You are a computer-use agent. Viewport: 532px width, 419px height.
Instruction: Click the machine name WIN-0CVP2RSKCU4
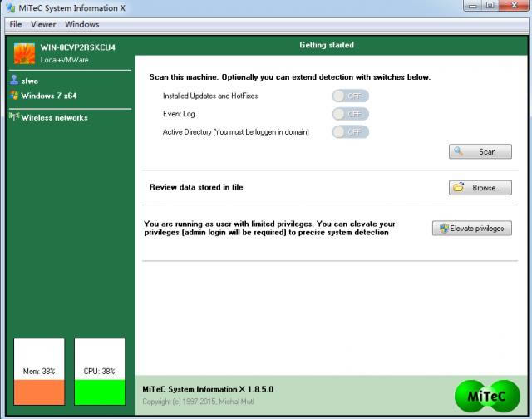(78, 47)
